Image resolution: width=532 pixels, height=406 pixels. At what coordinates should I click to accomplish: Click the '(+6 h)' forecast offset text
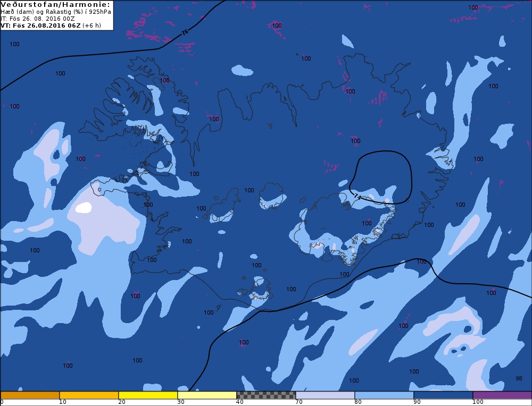(92, 26)
